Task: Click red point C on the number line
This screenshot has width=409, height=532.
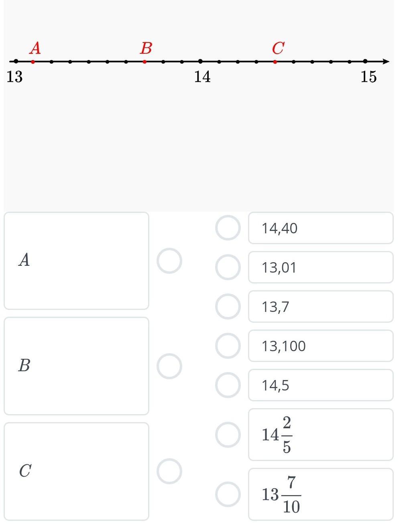Action: 275,62
